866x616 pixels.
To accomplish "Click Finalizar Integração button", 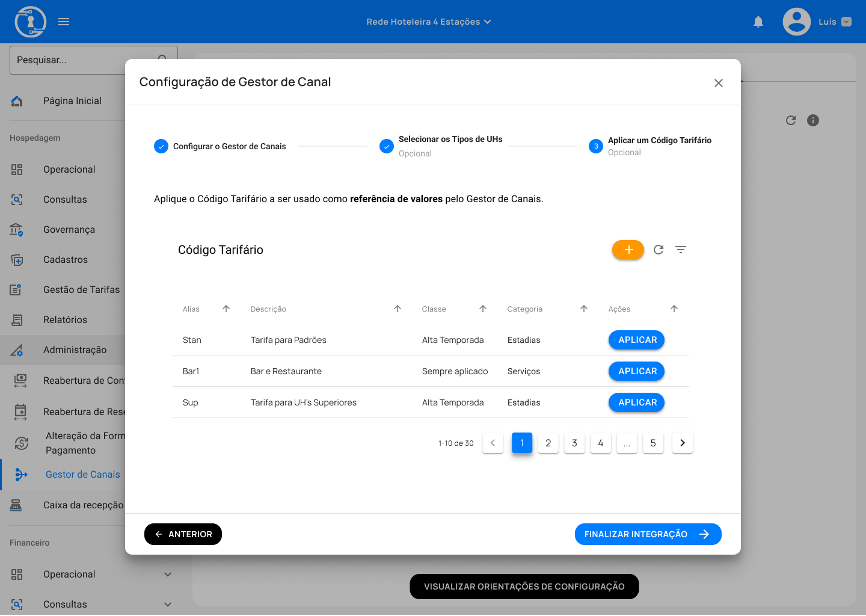I will coord(648,534).
